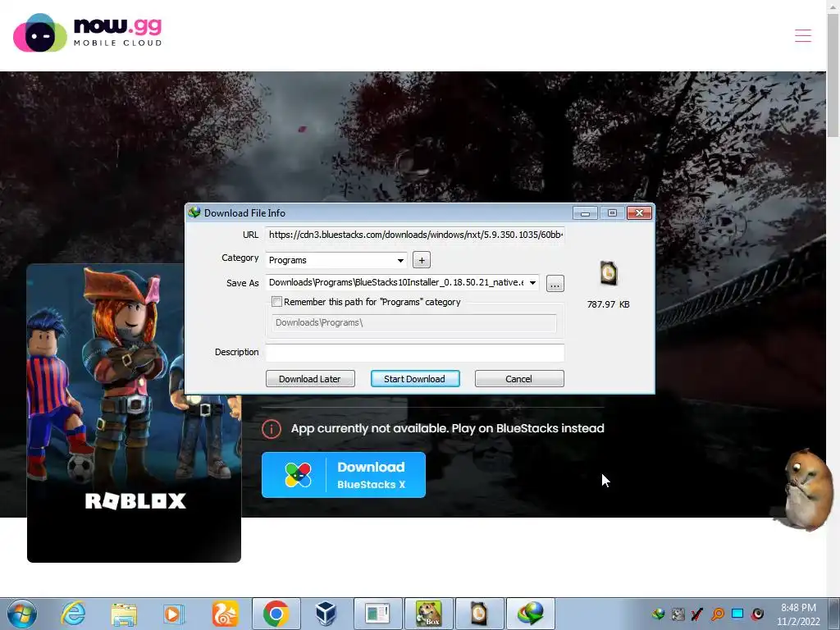Click the file type icon above 787.97 KB
This screenshot has width=840, height=630.
[x=608, y=272]
